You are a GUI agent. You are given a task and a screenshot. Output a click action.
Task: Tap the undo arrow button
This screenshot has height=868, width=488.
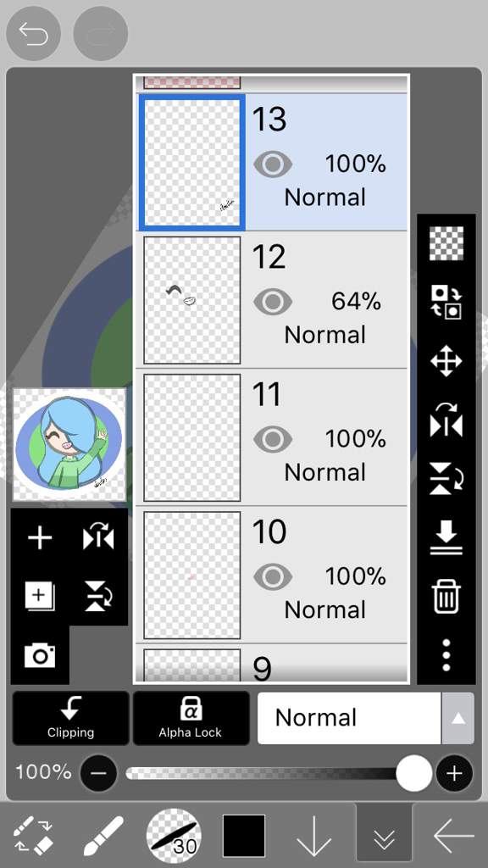33,33
